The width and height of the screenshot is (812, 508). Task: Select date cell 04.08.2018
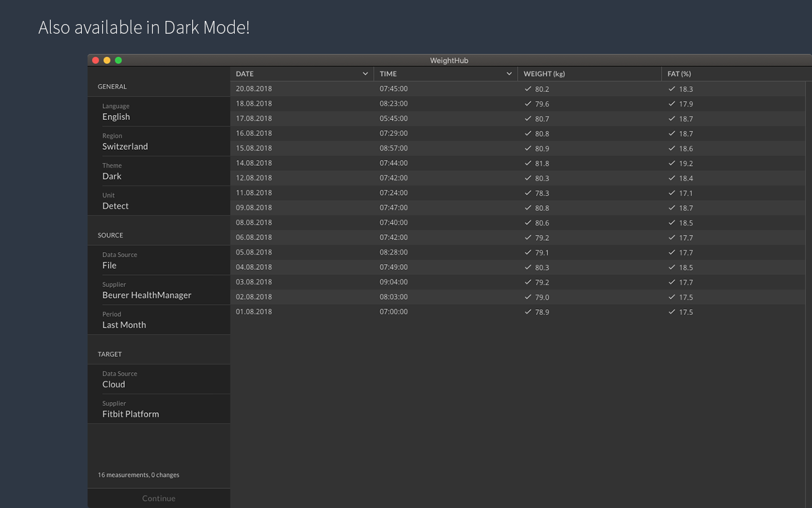tap(254, 267)
